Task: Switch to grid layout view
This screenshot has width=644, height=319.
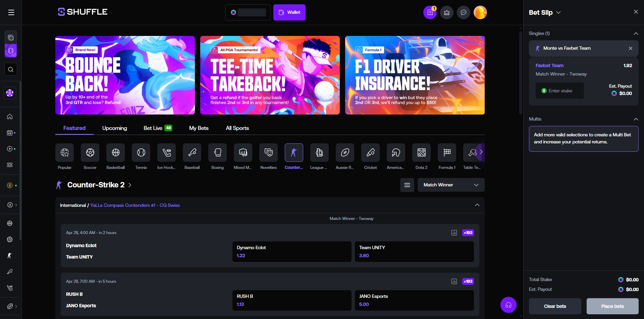Action: point(407,185)
